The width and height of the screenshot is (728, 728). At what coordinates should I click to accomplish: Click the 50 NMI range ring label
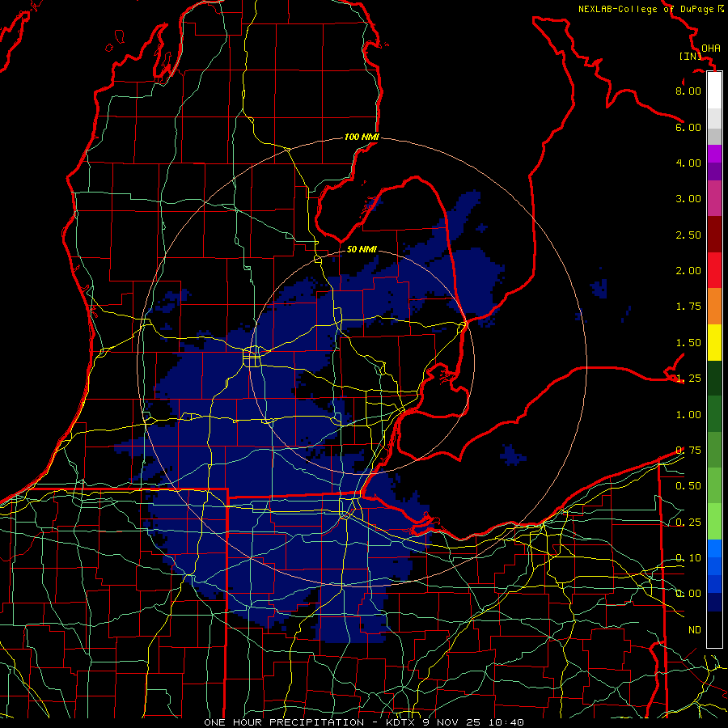362,249
